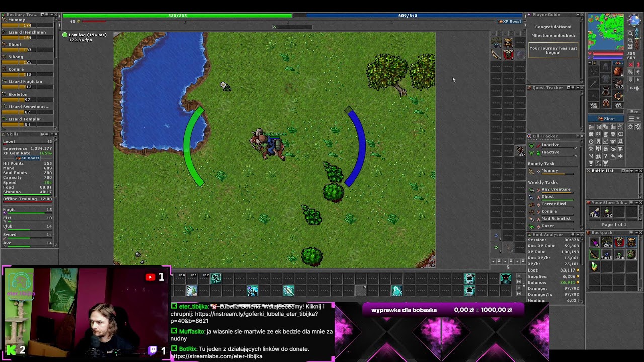The image size is (644, 362).
Task: Select the purple potion marked 48 in Backpack
Action: pyautogui.click(x=594, y=243)
